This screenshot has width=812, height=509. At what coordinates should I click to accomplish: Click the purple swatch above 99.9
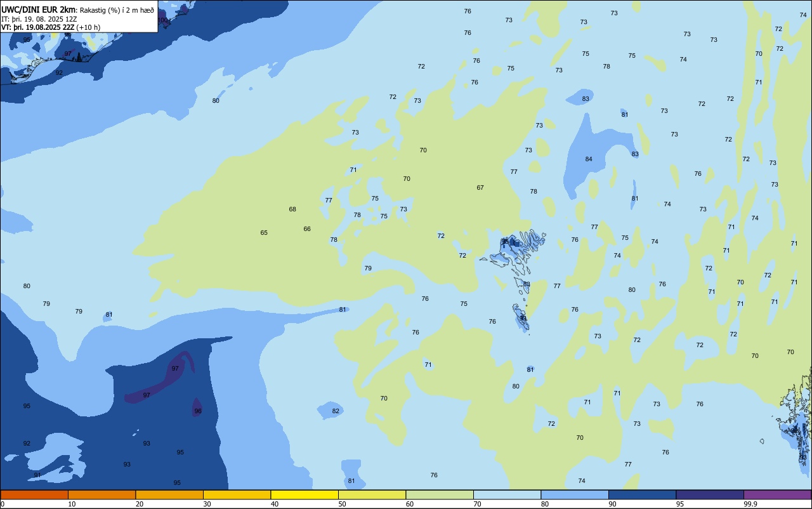click(x=777, y=494)
